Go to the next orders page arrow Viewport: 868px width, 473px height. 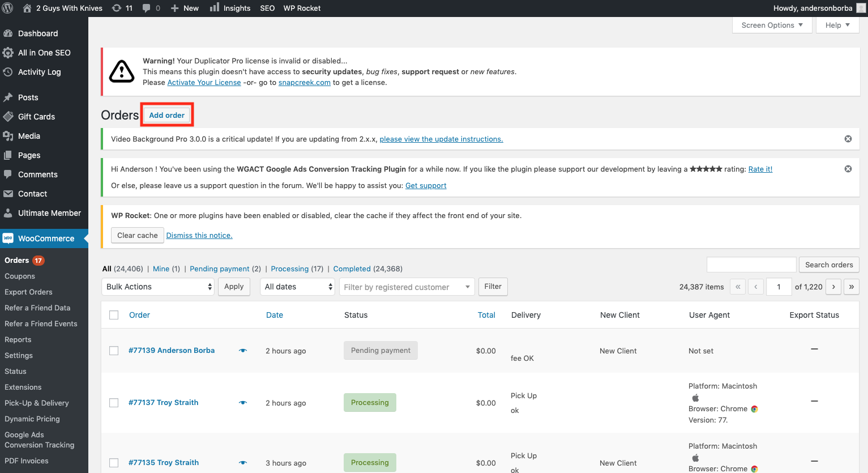[x=833, y=287]
